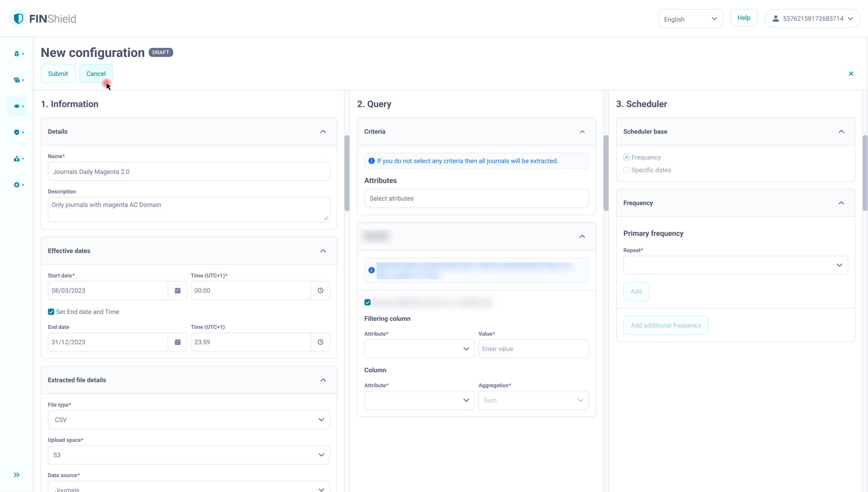Uncheck Set End date and Time
Image resolution: width=868 pixels, height=492 pixels.
pyautogui.click(x=51, y=312)
